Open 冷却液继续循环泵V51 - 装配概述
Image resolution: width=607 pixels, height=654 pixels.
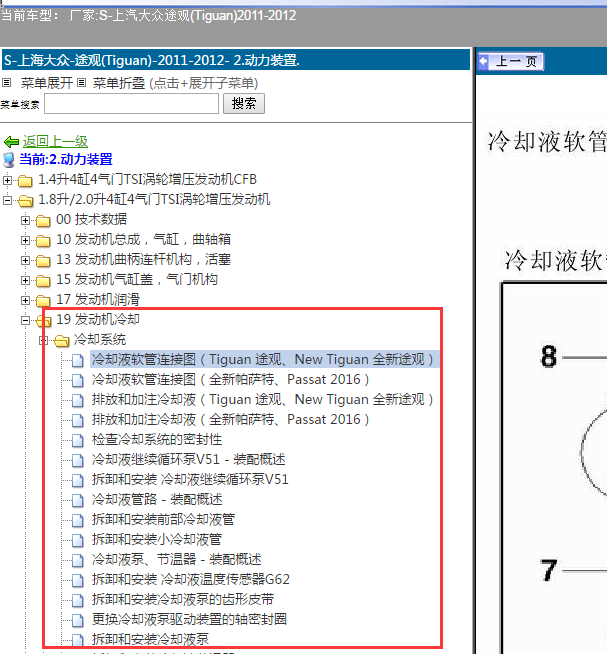(x=189, y=460)
